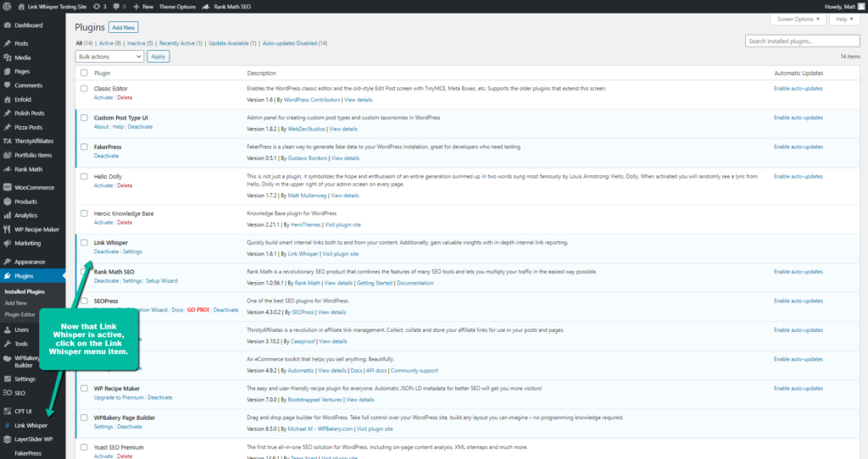Viewport: 868px width, 459px height.
Task: Open Comments icon in sidebar
Action: tap(7, 86)
